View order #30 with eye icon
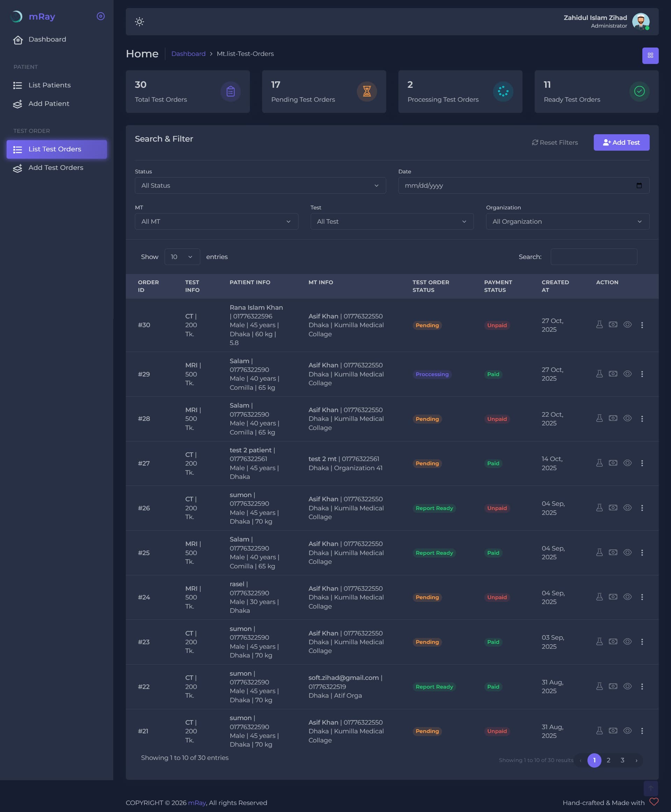This screenshot has width=671, height=812. 627,325
